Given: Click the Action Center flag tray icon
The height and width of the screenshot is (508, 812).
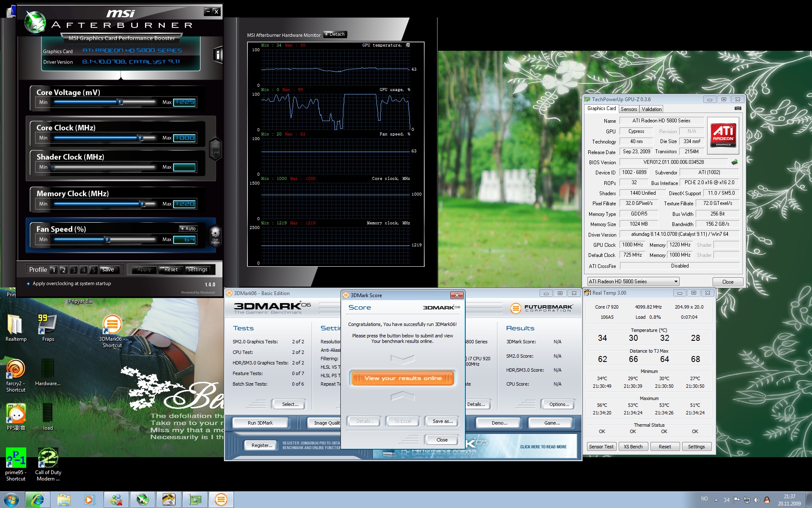Looking at the screenshot, I should pyautogui.click(x=737, y=500).
